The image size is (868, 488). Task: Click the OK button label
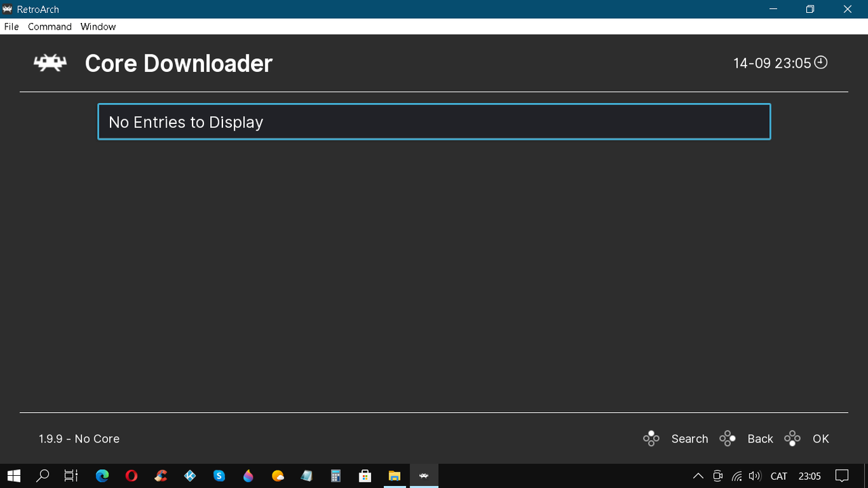[x=821, y=439]
